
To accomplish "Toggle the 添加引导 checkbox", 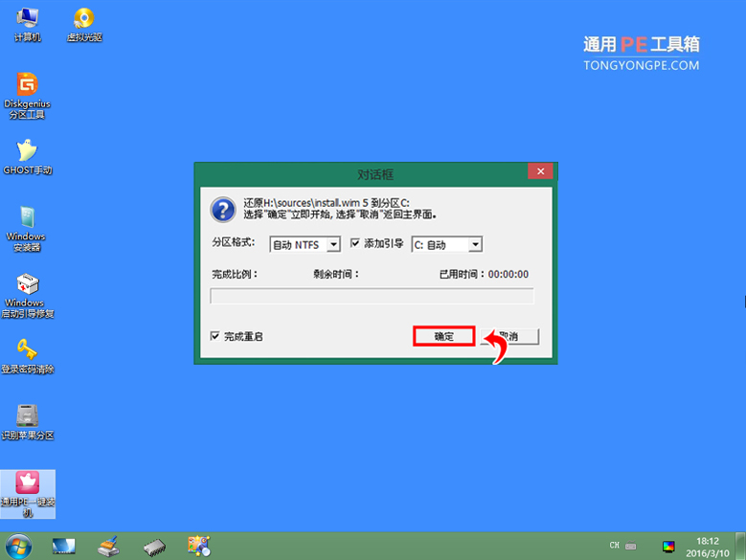I will [355, 243].
